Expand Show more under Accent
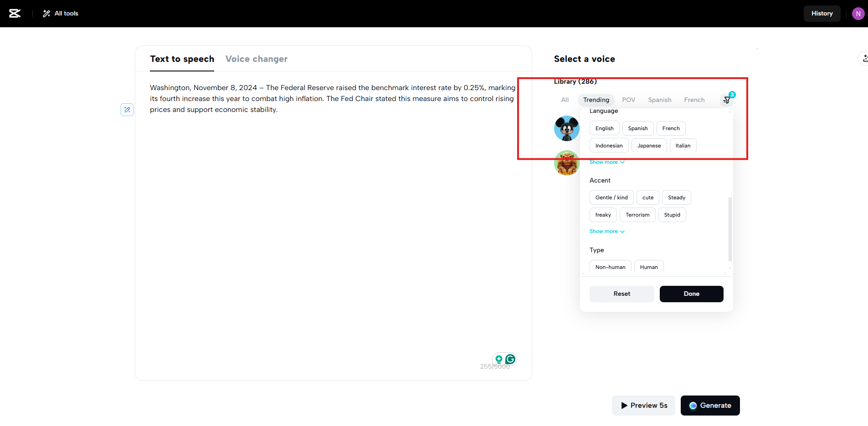 click(x=607, y=232)
